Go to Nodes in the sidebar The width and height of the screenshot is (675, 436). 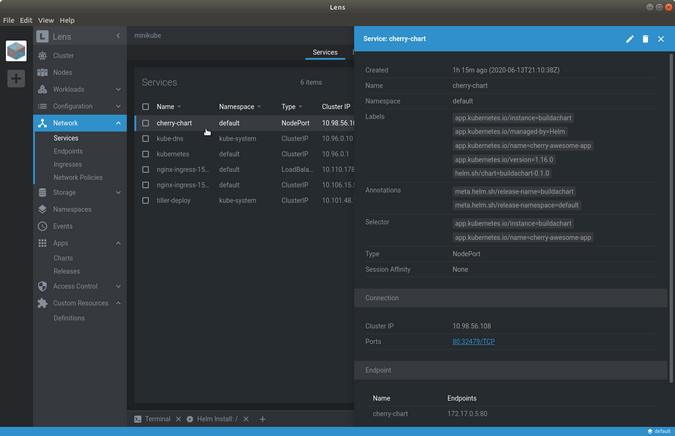pyautogui.click(x=63, y=72)
